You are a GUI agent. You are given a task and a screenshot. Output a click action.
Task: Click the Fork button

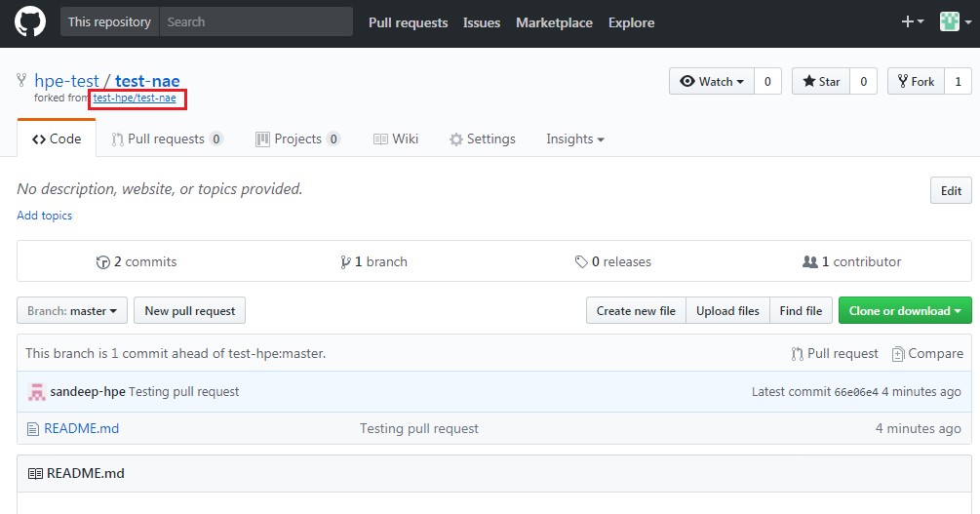point(916,81)
